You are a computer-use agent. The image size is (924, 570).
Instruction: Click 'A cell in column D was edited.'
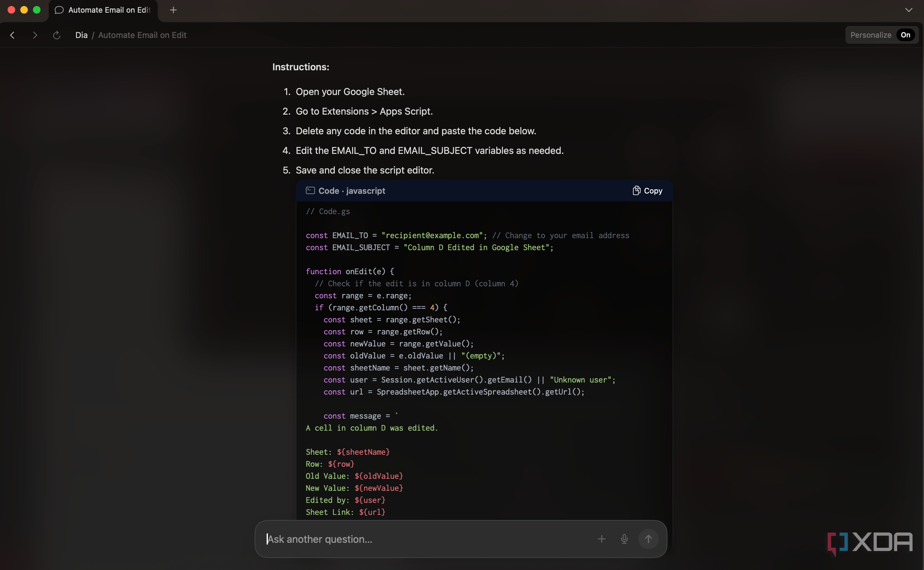(372, 428)
